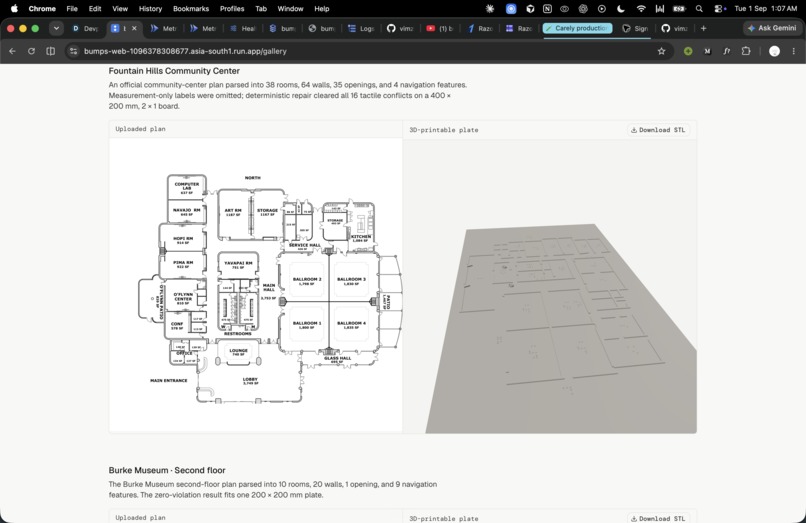Click the audio levels icon in the menu bar
This screenshot has width=806, height=523.
point(660,9)
